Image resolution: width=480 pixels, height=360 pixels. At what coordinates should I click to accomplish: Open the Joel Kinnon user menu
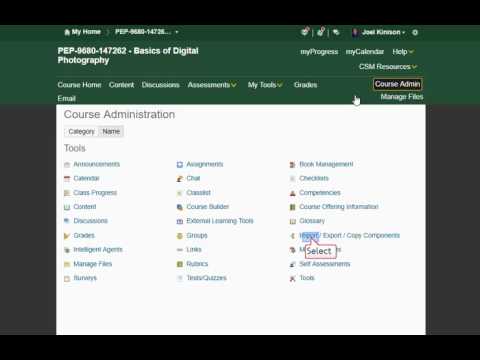click(379, 32)
